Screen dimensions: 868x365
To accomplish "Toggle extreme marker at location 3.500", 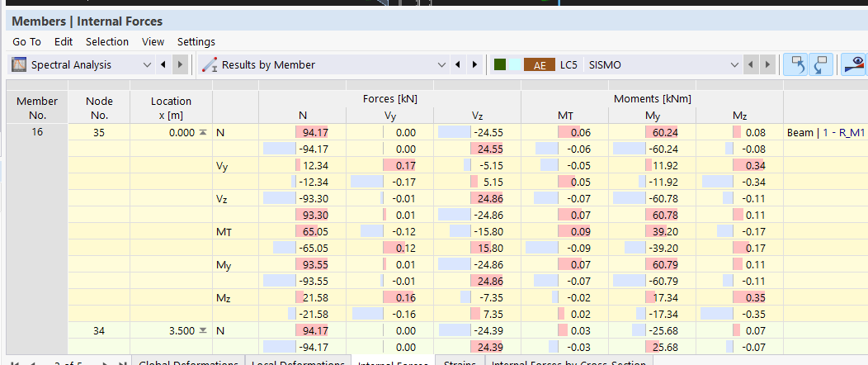I will tap(203, 331).
